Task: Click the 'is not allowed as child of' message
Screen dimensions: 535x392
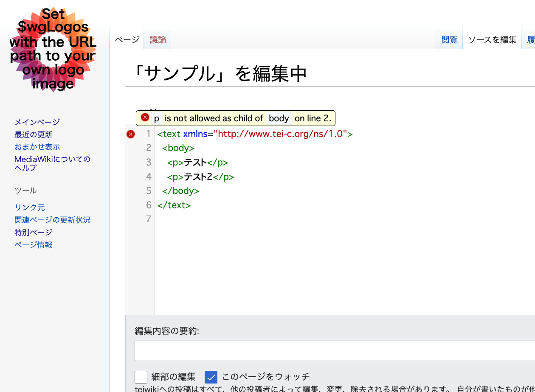Action: pos(214,118)
